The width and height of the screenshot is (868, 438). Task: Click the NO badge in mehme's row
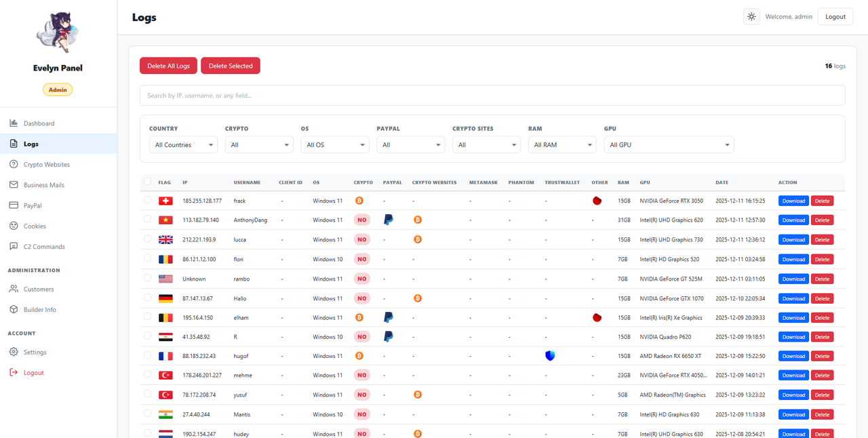362,375
